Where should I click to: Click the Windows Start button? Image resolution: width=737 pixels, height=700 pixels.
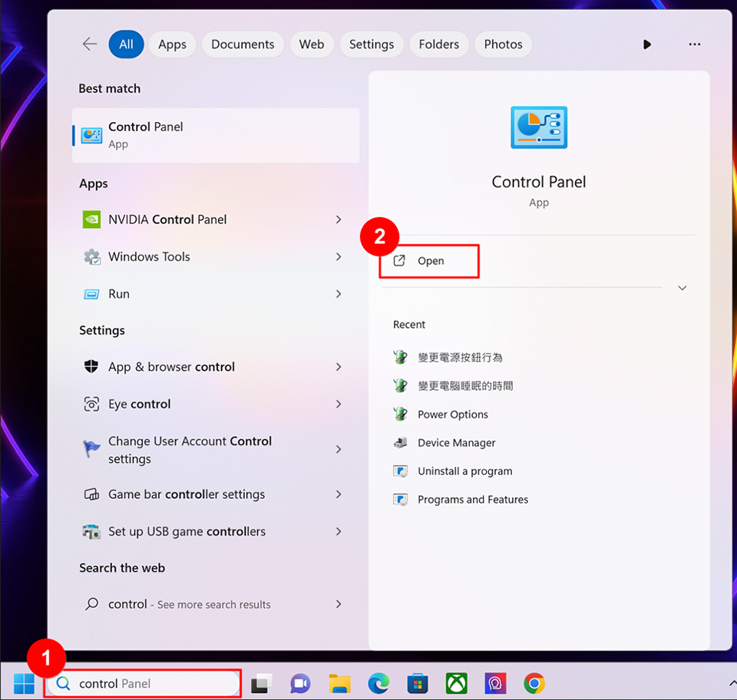tap(24, 683)
